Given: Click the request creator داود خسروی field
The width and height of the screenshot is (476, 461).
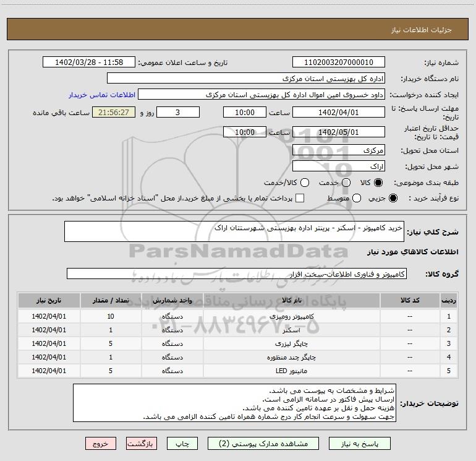Looking at the screenshot, I should tap(261, 95).
